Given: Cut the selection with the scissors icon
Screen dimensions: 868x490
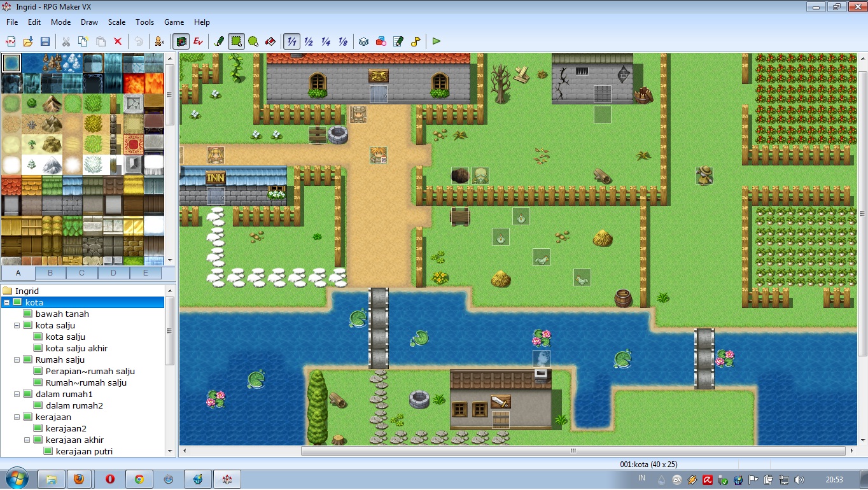Looking at the screenshot, I should point(66,41).
